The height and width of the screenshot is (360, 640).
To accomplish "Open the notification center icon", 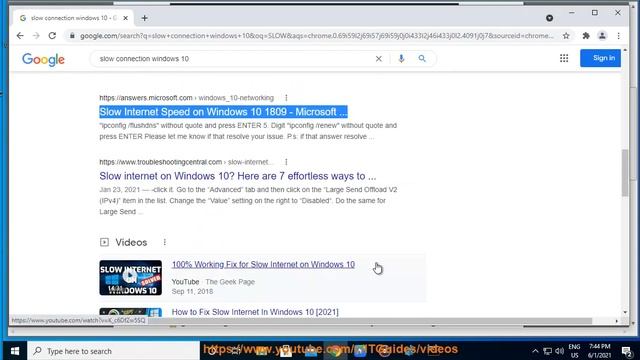I will [x=627, y=351].
